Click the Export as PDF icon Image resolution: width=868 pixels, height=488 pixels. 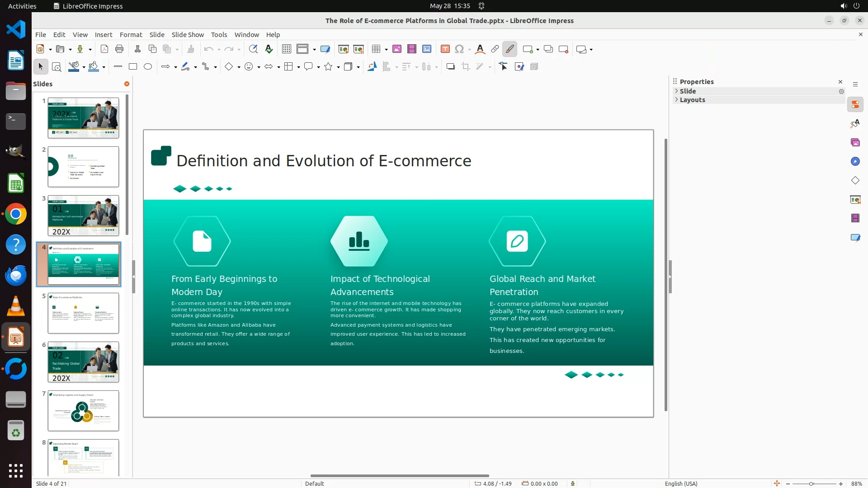(x=104, y=49)
